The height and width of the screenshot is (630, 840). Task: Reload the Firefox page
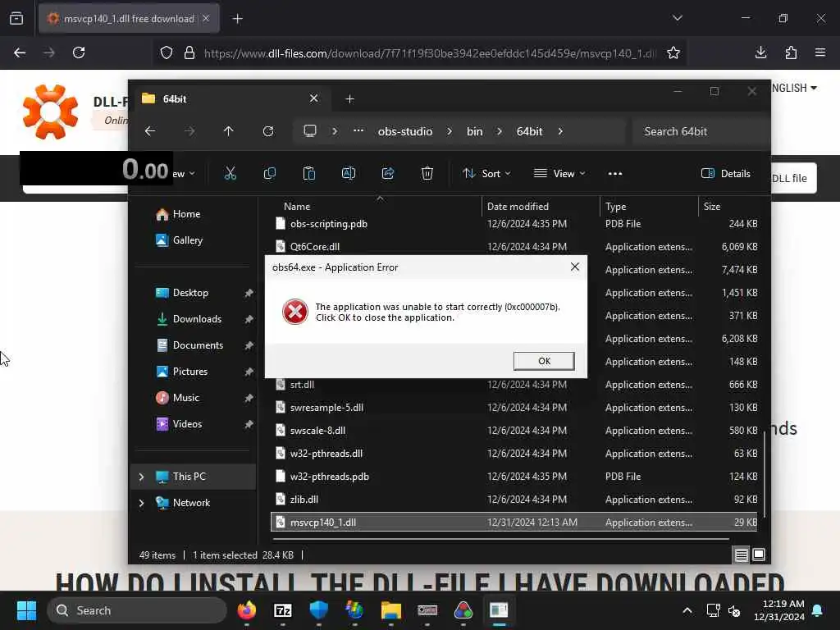(x=79, y=52)
